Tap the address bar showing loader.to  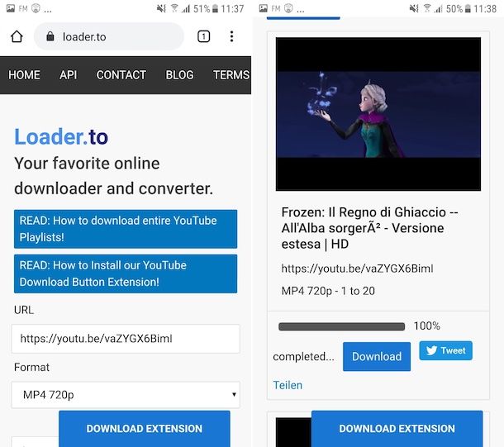coord(109,36)
